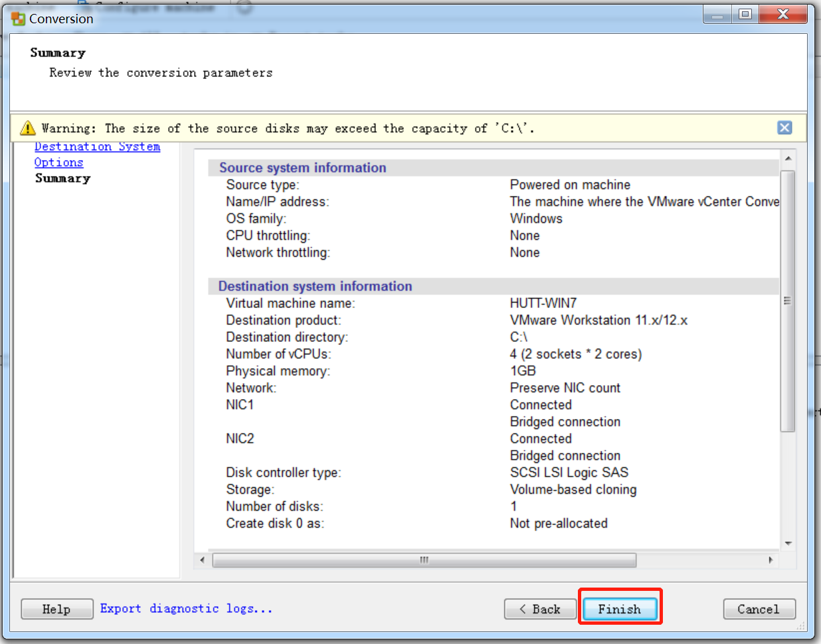Click the vertical scrollbar thumb
The width and height of the screenshot is (821, 644).
click(x=788, y=301)
